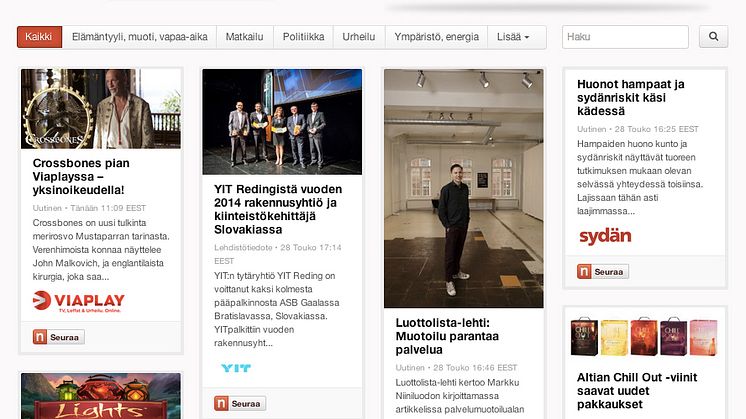Click 'Luottolista-lehti kertoo Markku' summary text
The width and height of the screenshot is (746, 419).
point(460,396)
